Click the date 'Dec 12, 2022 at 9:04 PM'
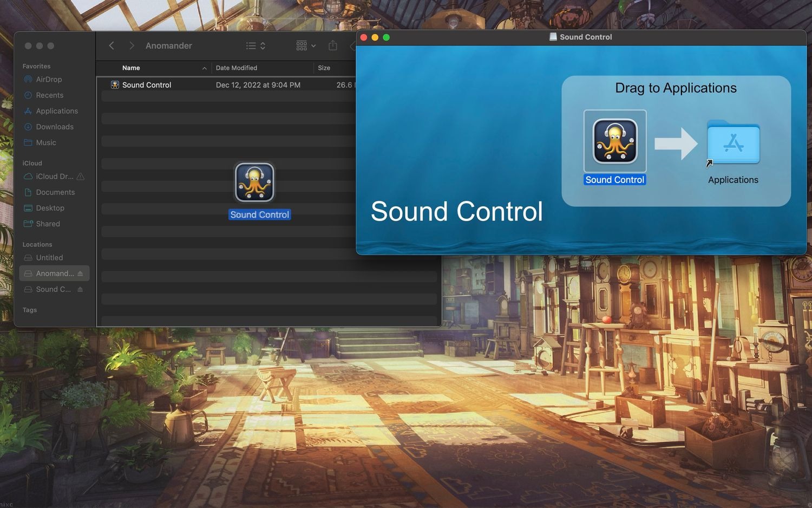This screenshot has height=508, width=812. click(x=258, y=85)
